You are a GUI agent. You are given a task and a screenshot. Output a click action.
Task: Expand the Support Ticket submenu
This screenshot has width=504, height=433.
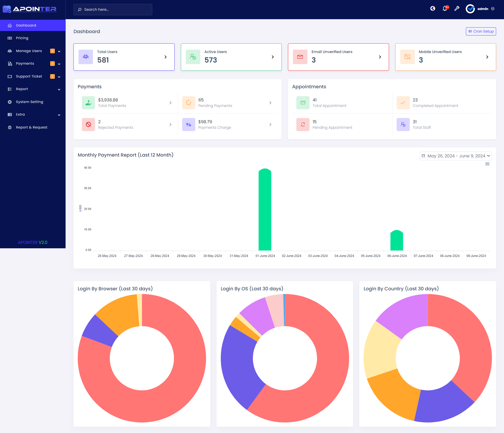point(33,76)
